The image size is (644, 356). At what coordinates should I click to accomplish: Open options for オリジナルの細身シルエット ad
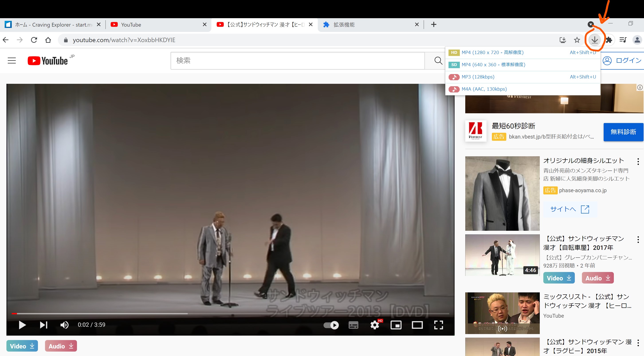(638, 162)
